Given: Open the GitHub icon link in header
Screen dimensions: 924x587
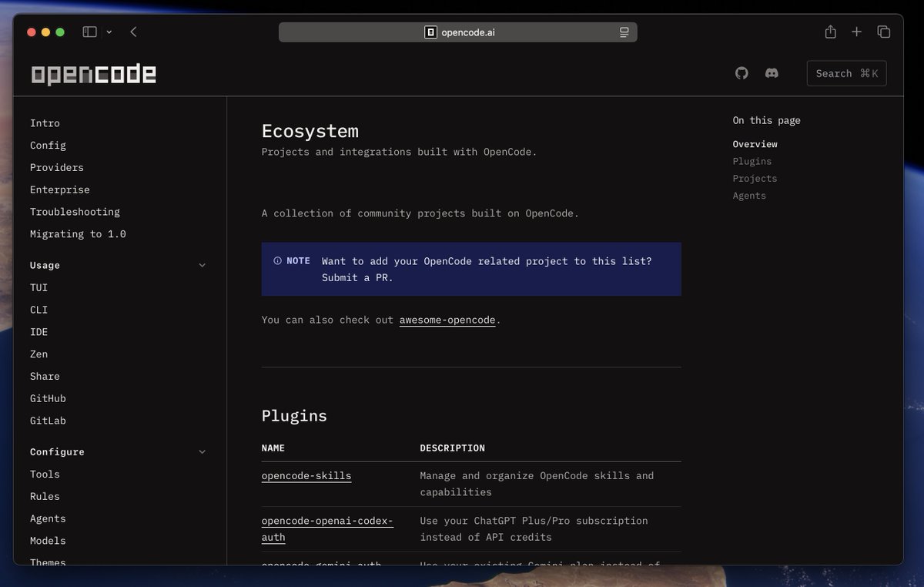Looking at the screenshot, I should (x=742, y=73).
